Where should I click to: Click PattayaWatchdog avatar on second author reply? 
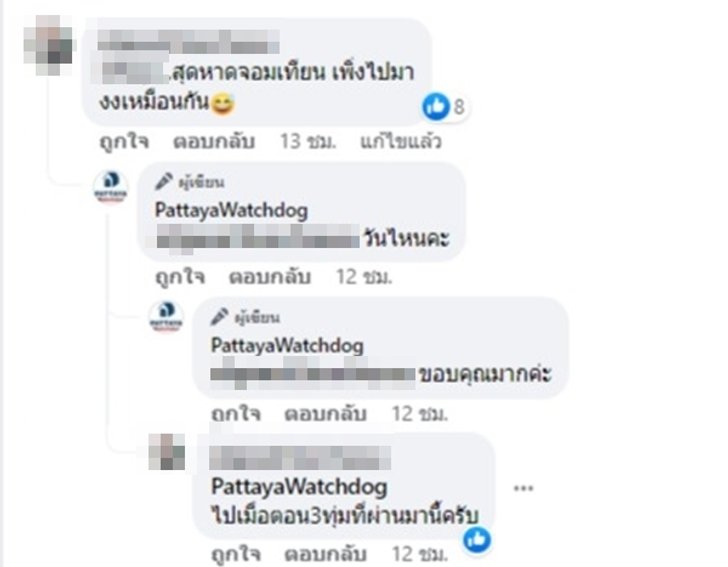[x=166, y=317]
